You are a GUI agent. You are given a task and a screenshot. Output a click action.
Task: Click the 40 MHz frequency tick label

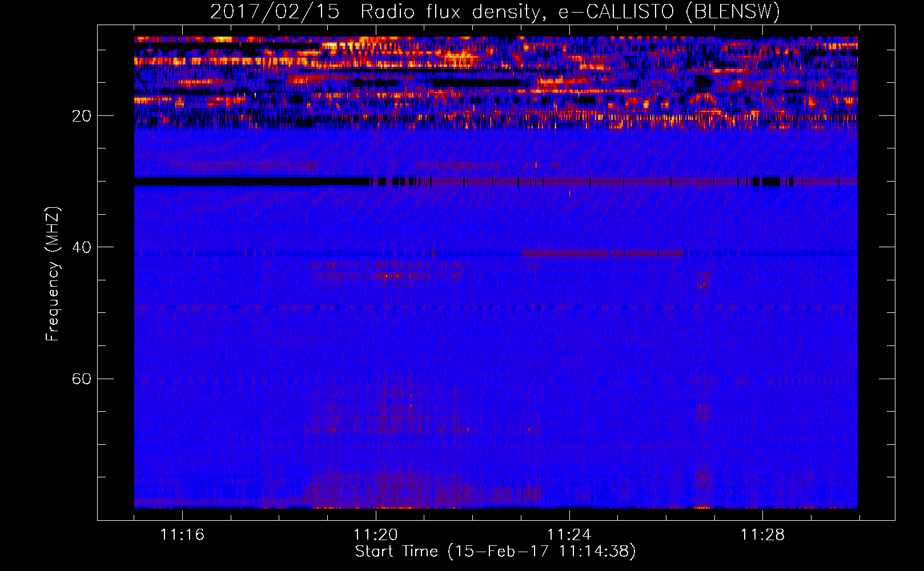coord(82,248)
